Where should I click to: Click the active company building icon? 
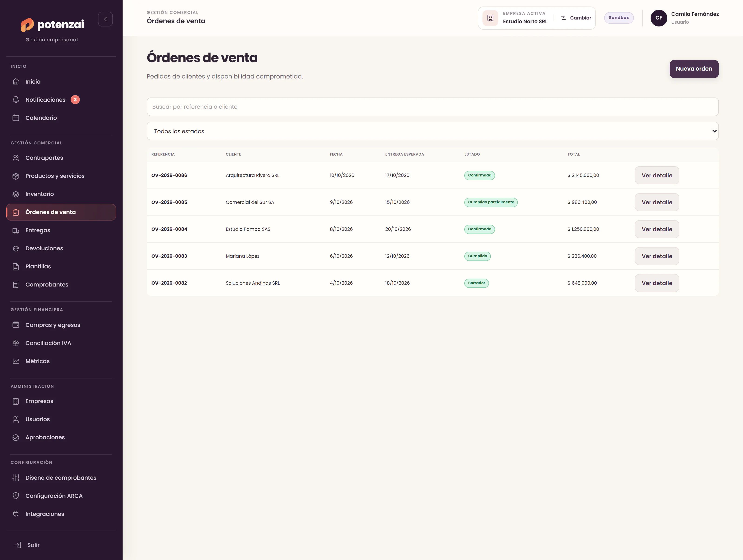490,18
